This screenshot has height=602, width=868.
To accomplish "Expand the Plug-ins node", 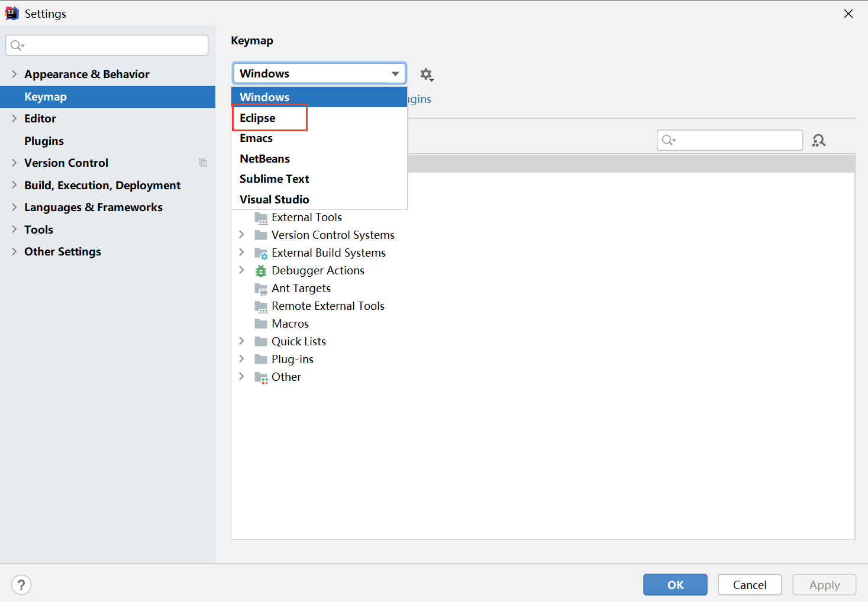I will [x=241, y=359].
